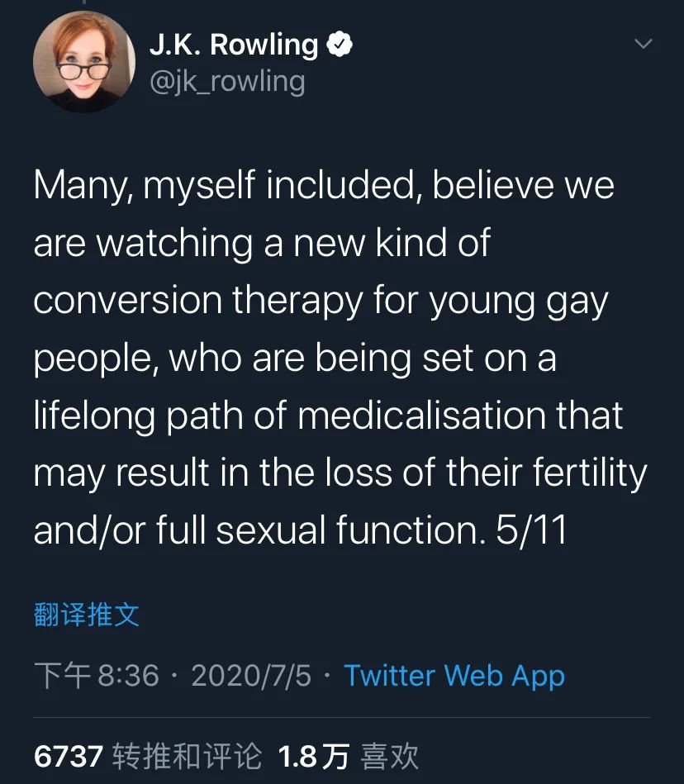This screenshot has height=784, width=684.
Task: Open the @jk_rowling handle link
Action: pos(227,82)
